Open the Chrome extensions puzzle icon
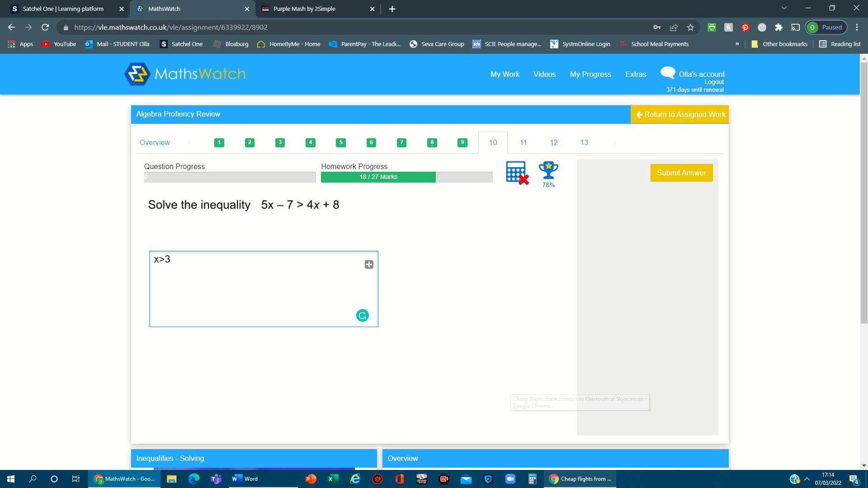868x488 pixels. click(x=778, y=28)
